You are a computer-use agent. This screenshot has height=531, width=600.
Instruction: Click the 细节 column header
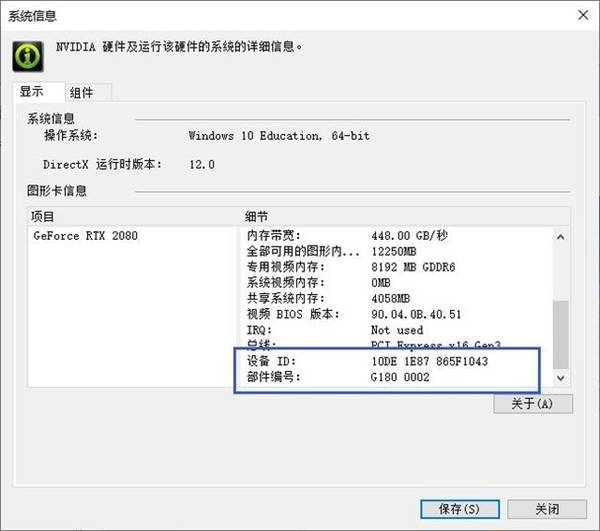click(x=405, y=217)
